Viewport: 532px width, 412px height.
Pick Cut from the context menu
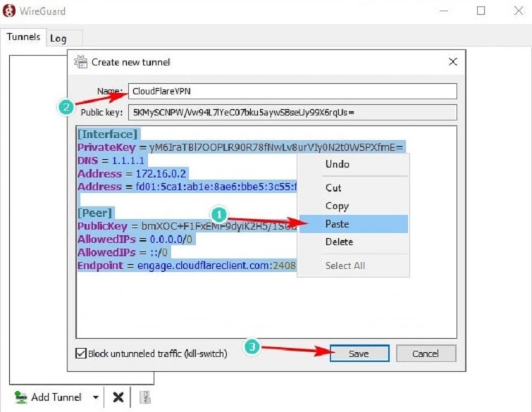[333, 188]
